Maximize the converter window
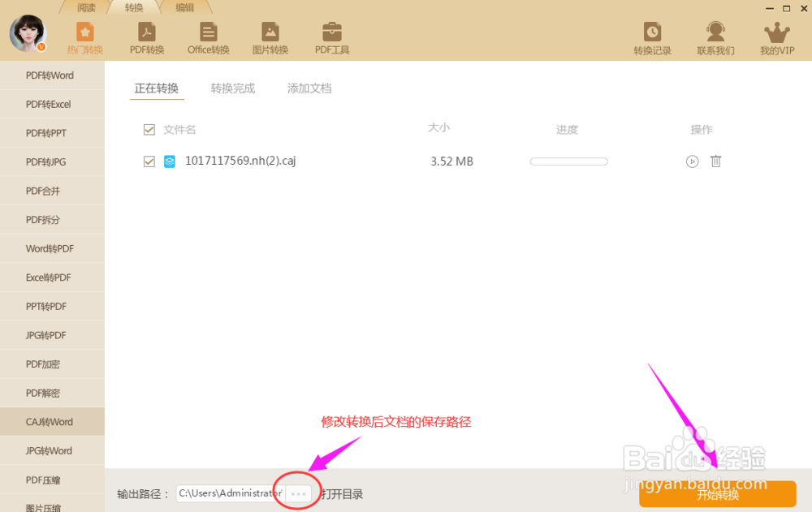 (x=786, y=9)
